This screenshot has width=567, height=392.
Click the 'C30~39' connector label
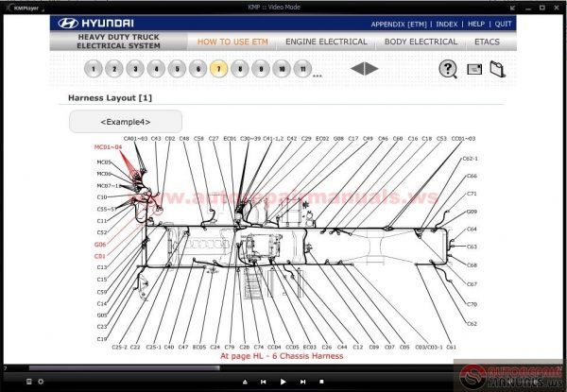click(250, 138)
